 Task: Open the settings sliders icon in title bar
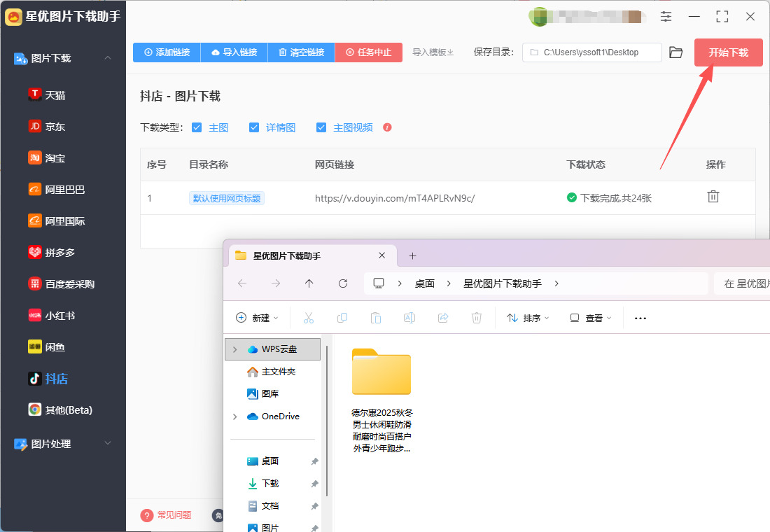coord(666,16)
